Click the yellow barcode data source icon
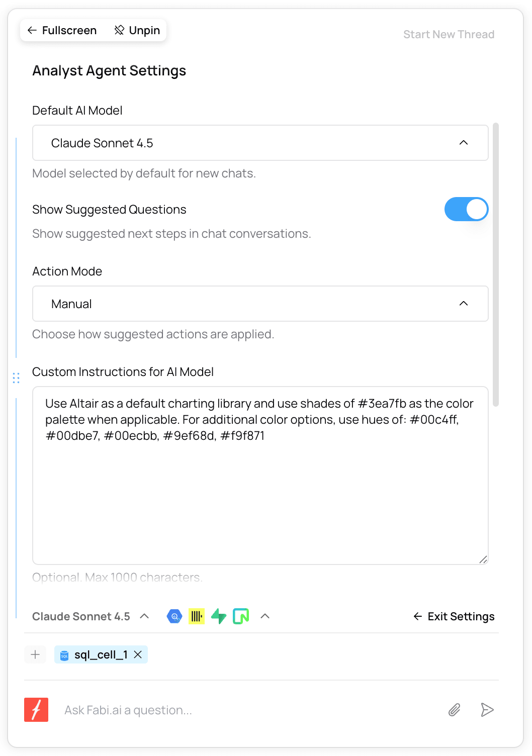The height and width of the screenshot is (756, 532). 197,616
